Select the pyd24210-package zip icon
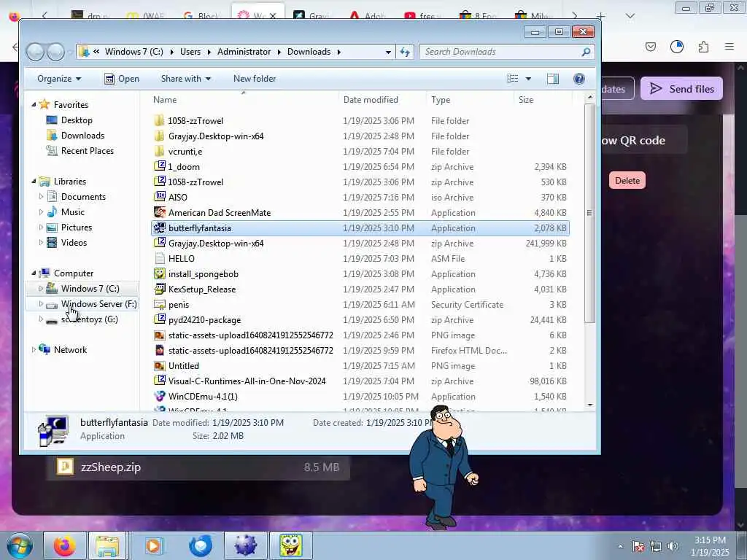This screenshot has width=747, height=560. point(159,319)
